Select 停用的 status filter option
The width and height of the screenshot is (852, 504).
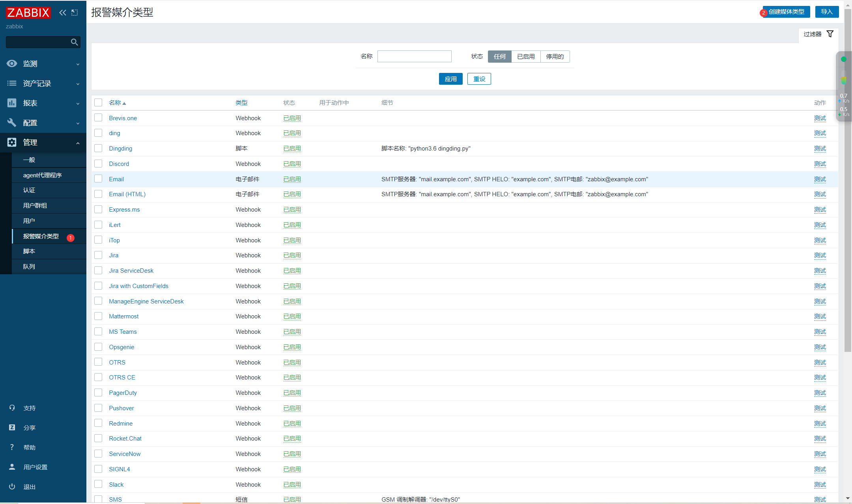click(x=555, y=56)
